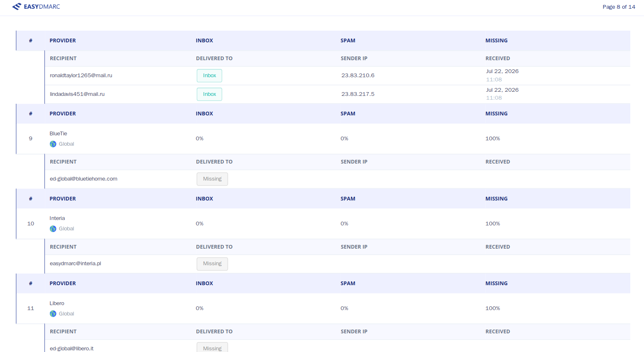
Task: Select recipient ed-global@bluetiehome.com
Action: point(83,179)
